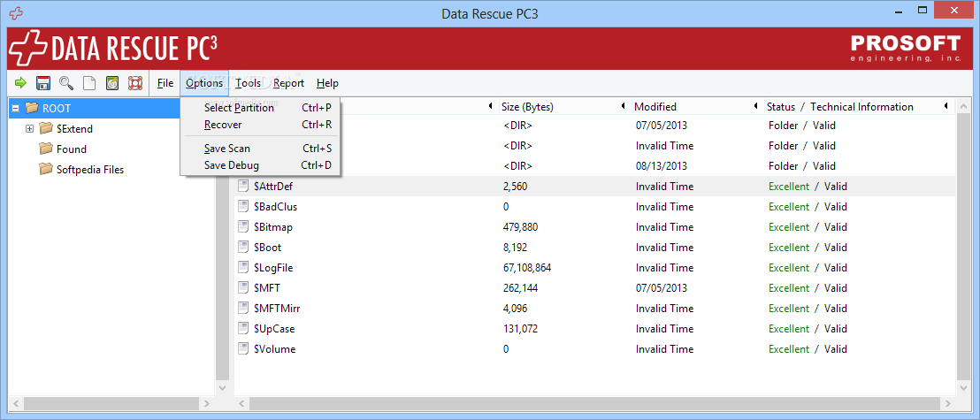Choose Select Partition from Options menu

[x=260, y=108]
